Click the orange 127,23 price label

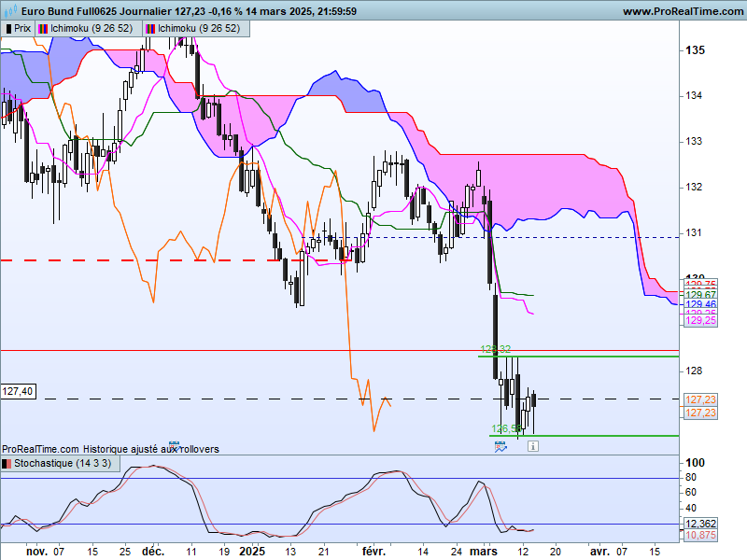point(700,413)
